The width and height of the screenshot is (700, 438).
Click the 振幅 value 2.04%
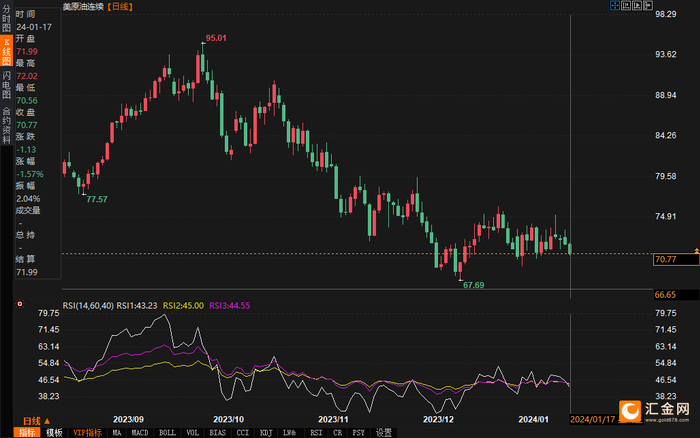pyautogui.click(x=28, y=199)
